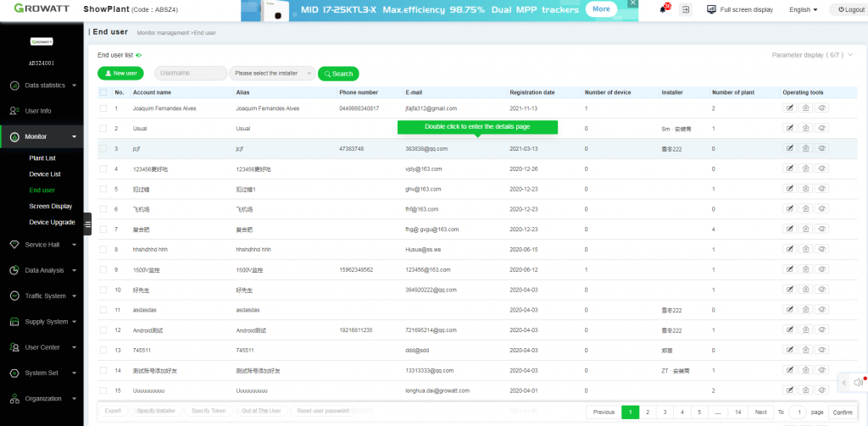Click the Full screen display monitor icon
The image size is (868, 426).
pyautogui.click(x=712, y=9)
